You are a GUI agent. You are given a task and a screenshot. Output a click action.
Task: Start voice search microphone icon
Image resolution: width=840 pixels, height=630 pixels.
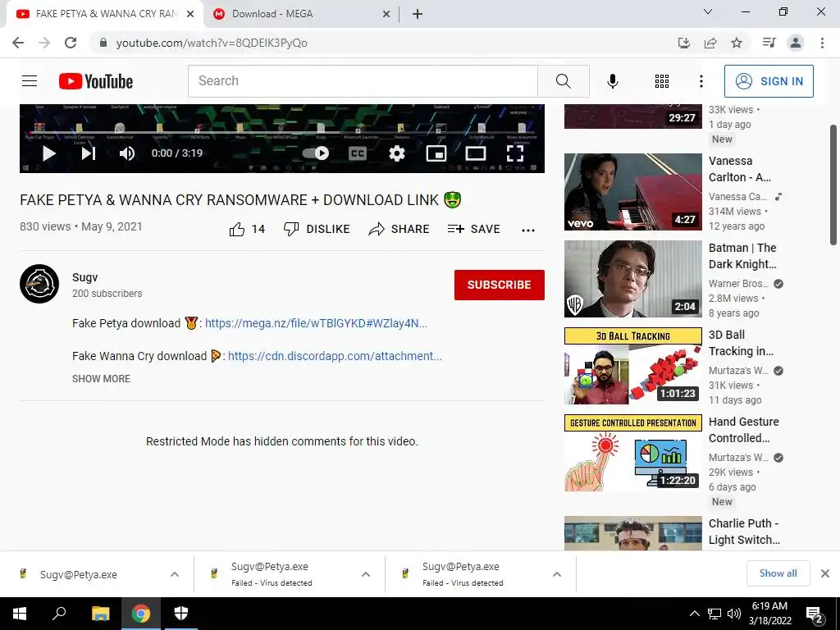click(x=612, y=81)
